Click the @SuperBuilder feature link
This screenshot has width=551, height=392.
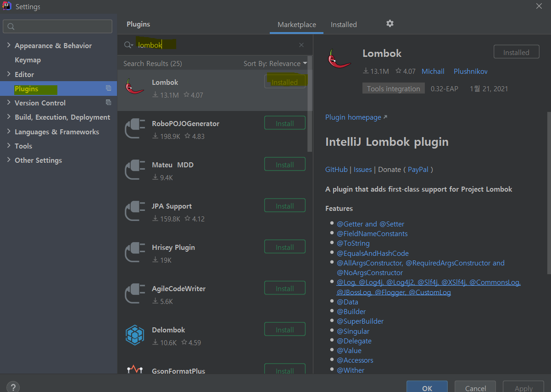[x=360, y=321]
